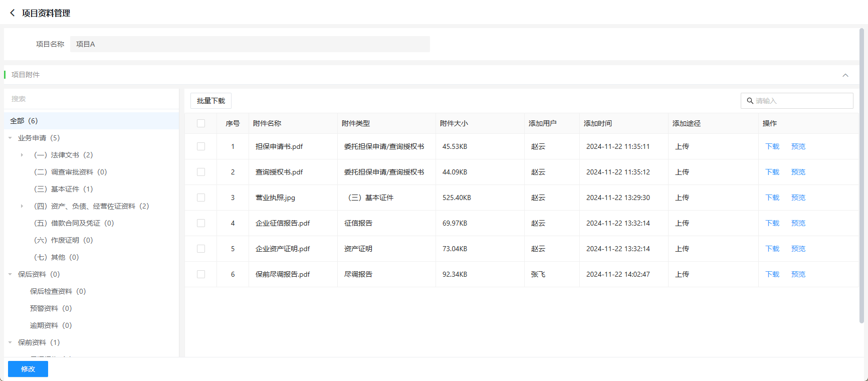
Task: Collapse the 保后资料 tree node arrow
Action: pyautogui.click(x=10, y=274)
